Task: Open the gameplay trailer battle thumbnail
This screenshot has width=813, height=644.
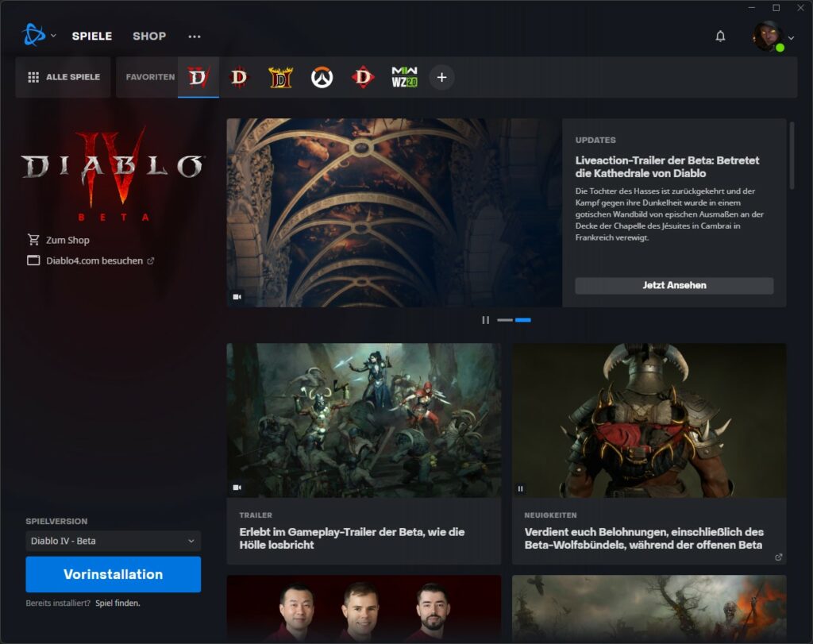Action: point(364,420)
